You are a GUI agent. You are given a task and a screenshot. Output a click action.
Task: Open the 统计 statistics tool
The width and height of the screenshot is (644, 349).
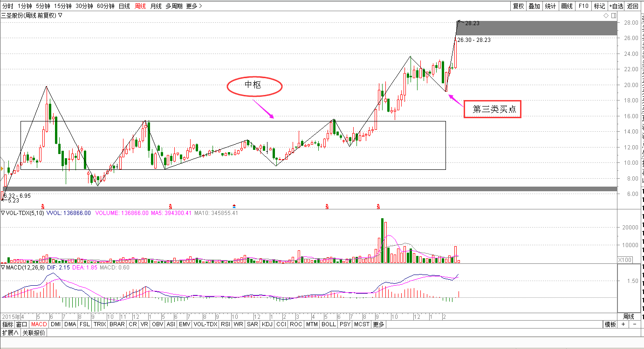pos(550,6)
